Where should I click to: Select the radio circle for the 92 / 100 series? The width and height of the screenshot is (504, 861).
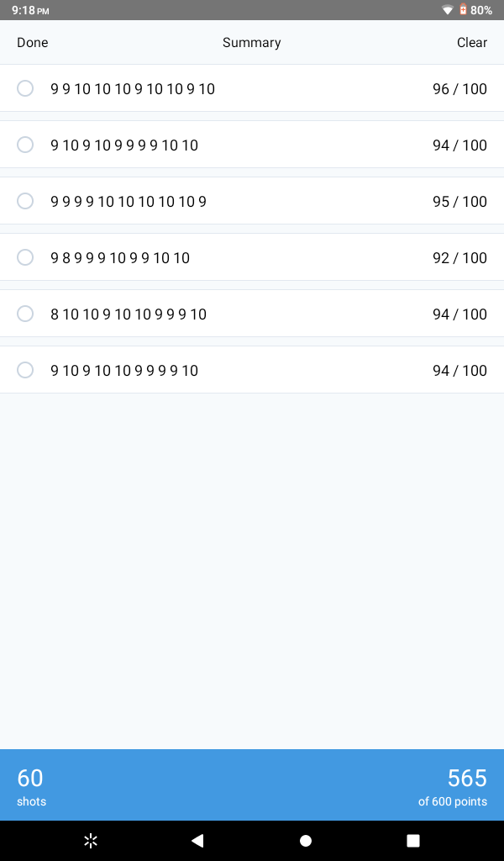[x=25, y=257]
